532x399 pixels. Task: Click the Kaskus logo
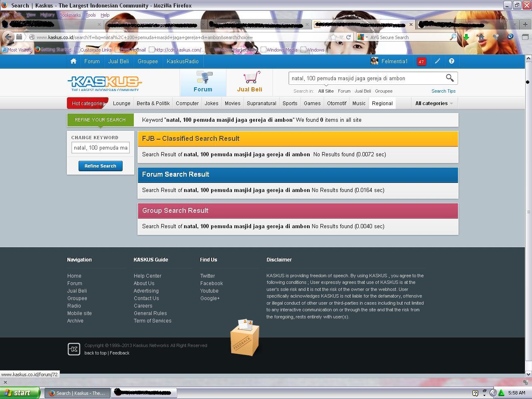point(104,83)
